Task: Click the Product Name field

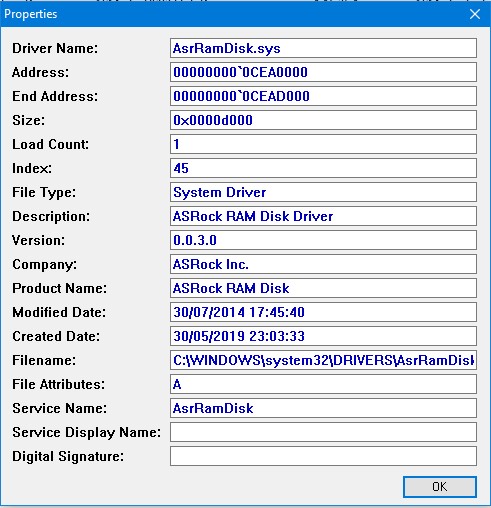Action: (323, 288)
